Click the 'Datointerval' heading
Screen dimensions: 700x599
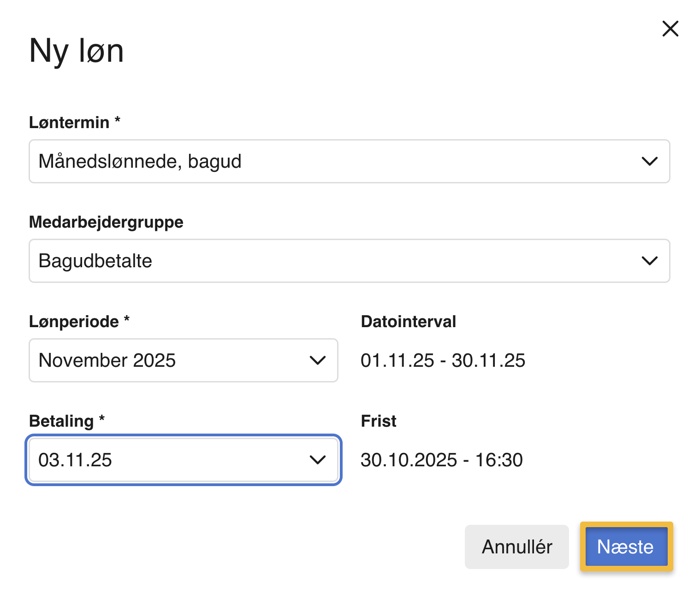click(x=408, y=322)
